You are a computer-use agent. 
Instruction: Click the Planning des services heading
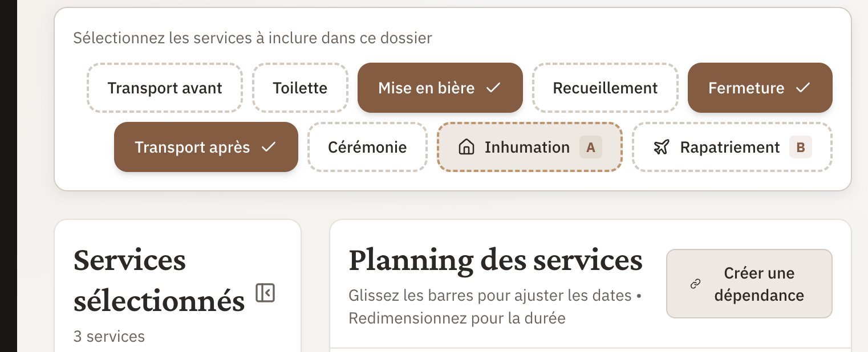(495, 260)
